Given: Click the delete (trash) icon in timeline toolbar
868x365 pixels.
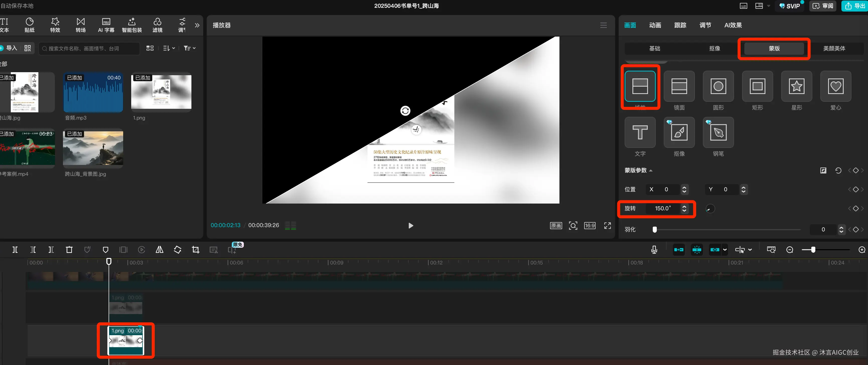Looking at the screenshot, I should pos(69,250).
